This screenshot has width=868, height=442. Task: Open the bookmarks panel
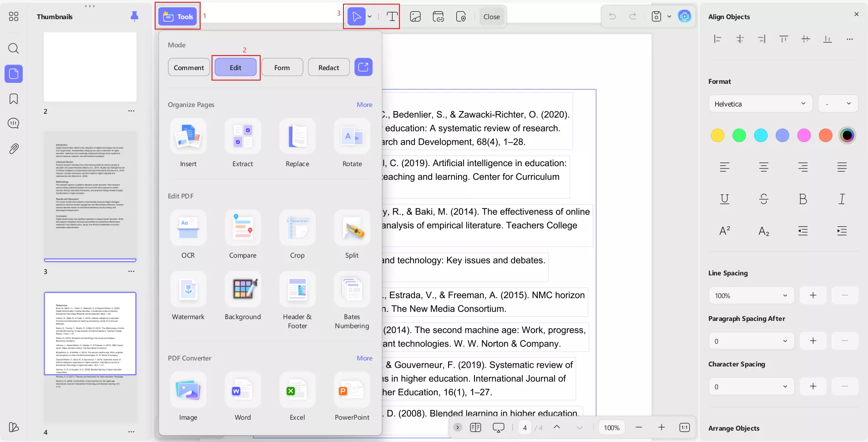[14, 99]
